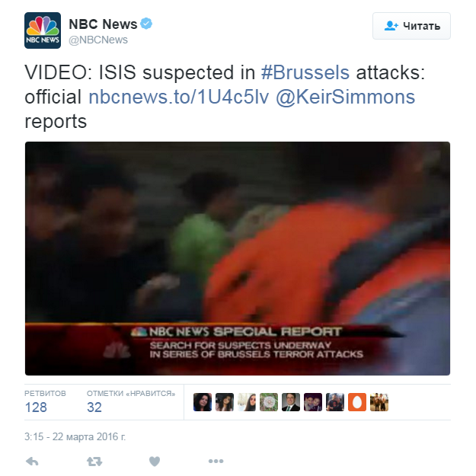Image resolution: width=476 pixels, height=476 pixels.
Task: Open the NBC News profile name
Action: pyautogui.click(x=103, y=24)
